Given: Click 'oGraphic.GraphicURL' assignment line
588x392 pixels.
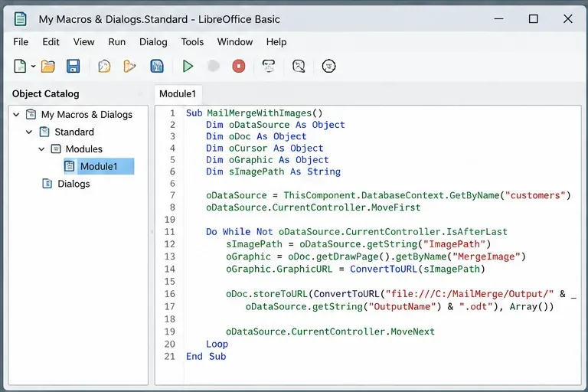Looking at the screenshot, I should click(x=355, y=269).
